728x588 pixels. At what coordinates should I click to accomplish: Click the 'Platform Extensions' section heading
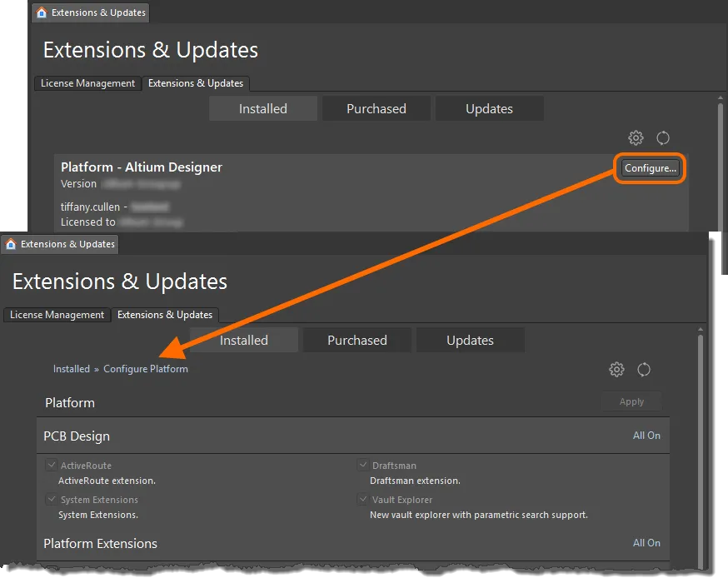tap(100, 544)
